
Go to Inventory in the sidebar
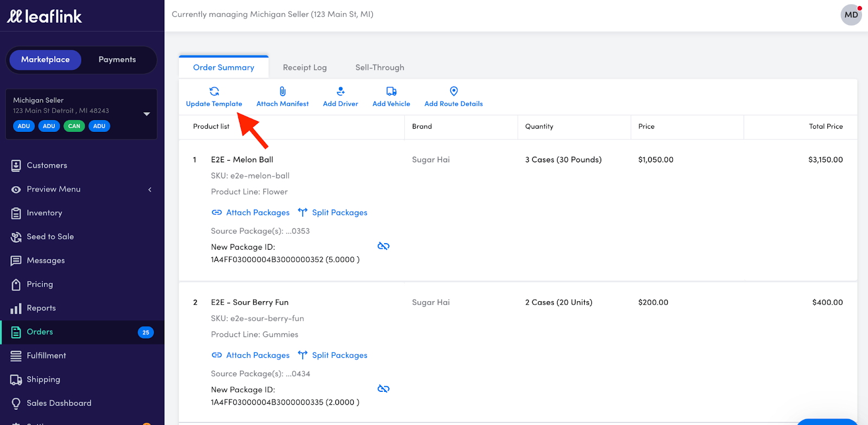click(44, 213)
